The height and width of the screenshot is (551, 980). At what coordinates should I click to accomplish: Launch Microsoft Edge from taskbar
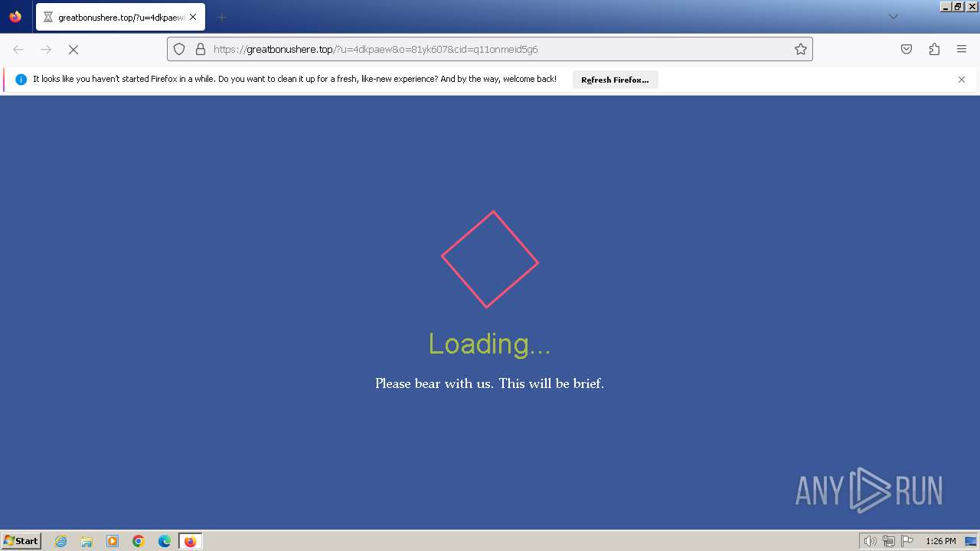165,541
